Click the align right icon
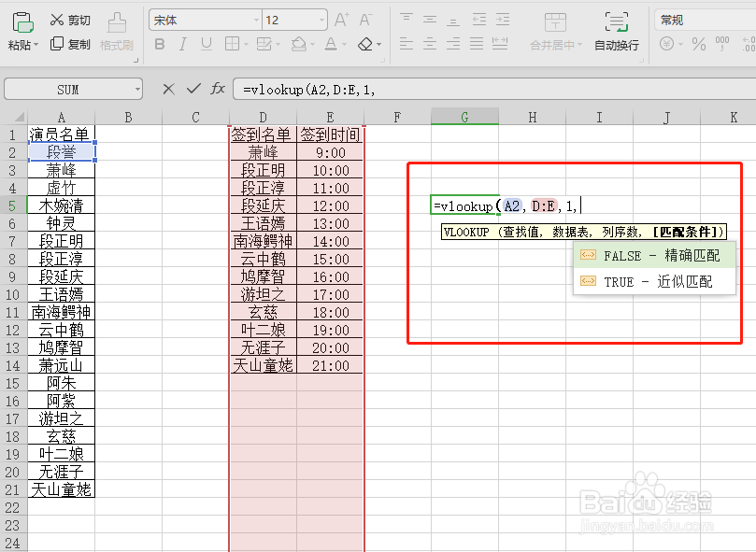 click(452, 44)
